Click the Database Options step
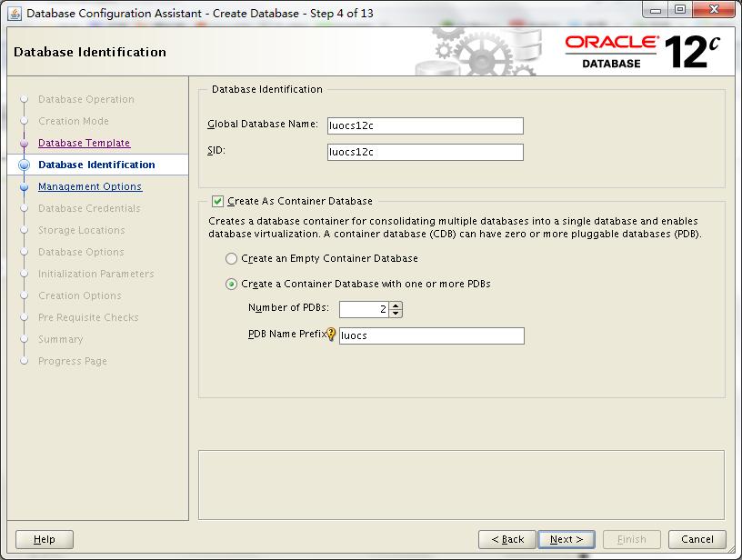Screen dimensions: 742x560 click(81, 252)
